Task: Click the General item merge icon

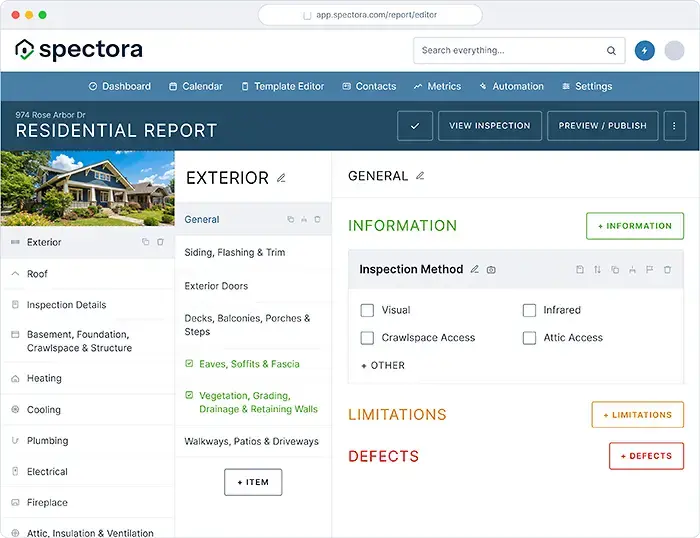Action: pos(304,219)
